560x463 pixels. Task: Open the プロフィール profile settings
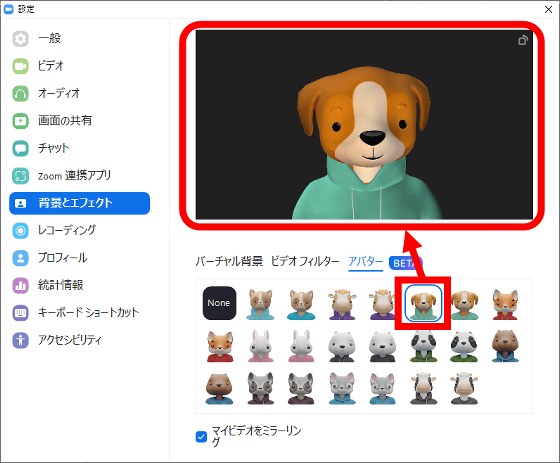point(79,258)
